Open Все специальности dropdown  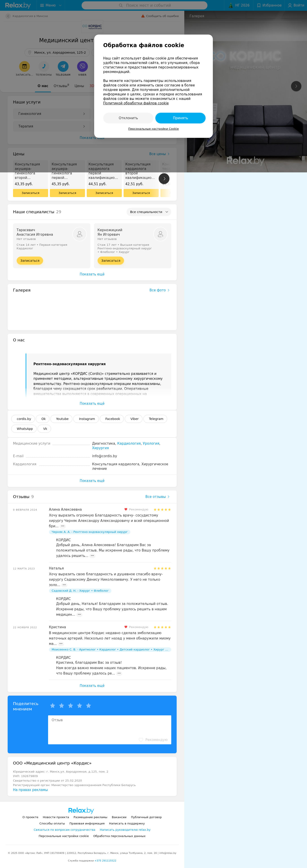tap(149, 212)
